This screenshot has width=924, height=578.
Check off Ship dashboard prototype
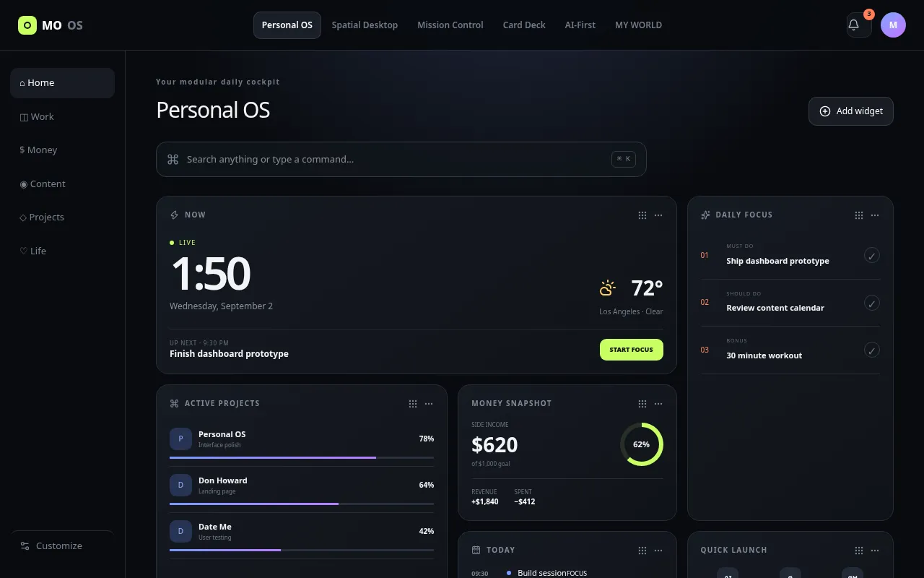click(872, 255)
